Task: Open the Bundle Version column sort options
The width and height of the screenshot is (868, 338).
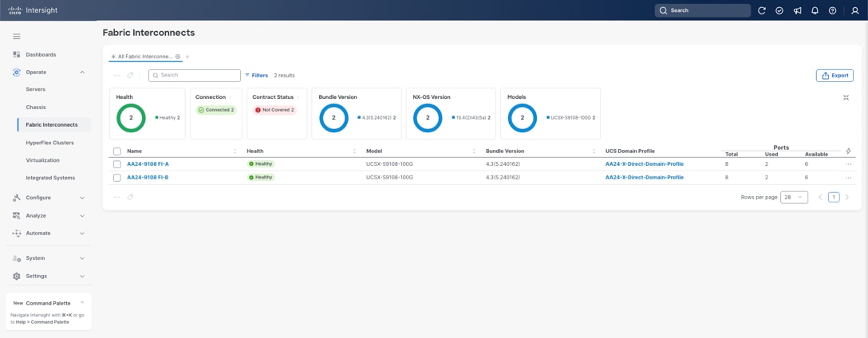Action: point(594,151)
